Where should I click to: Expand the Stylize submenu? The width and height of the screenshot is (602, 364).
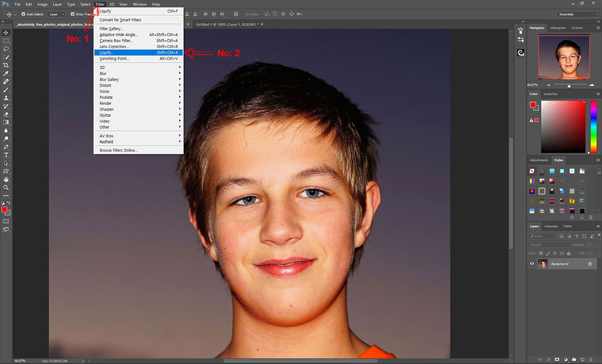139,115
